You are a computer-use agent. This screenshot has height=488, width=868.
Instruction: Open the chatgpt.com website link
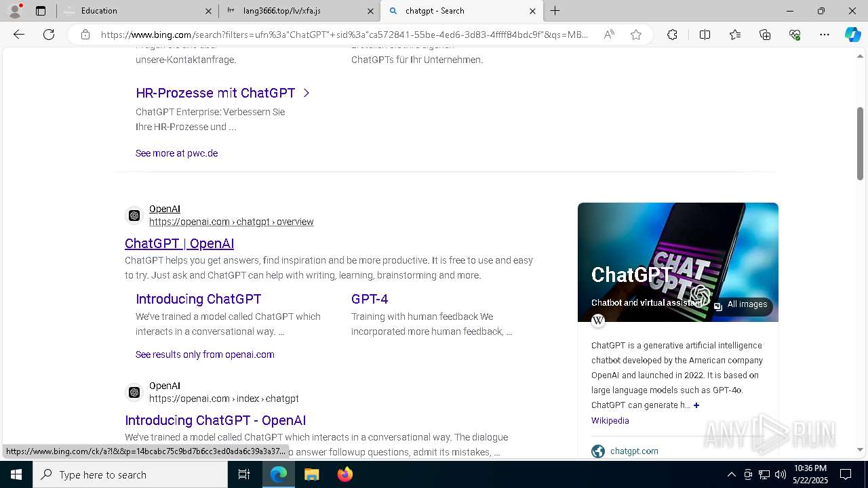[634, 451]
